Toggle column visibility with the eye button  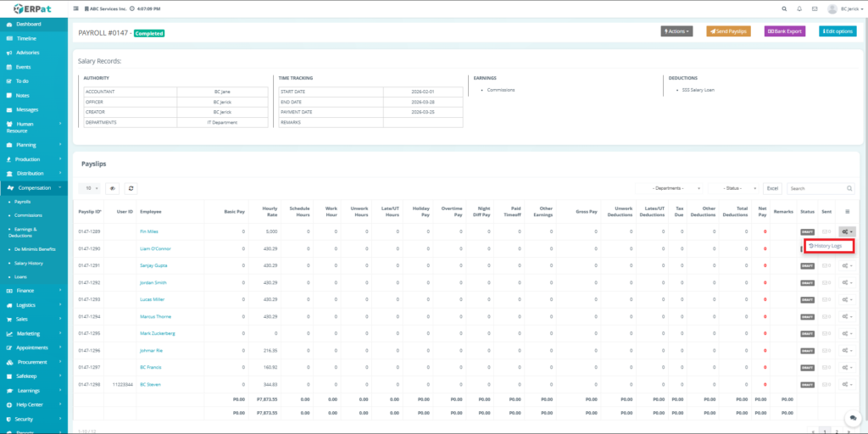tap(113, 187)
